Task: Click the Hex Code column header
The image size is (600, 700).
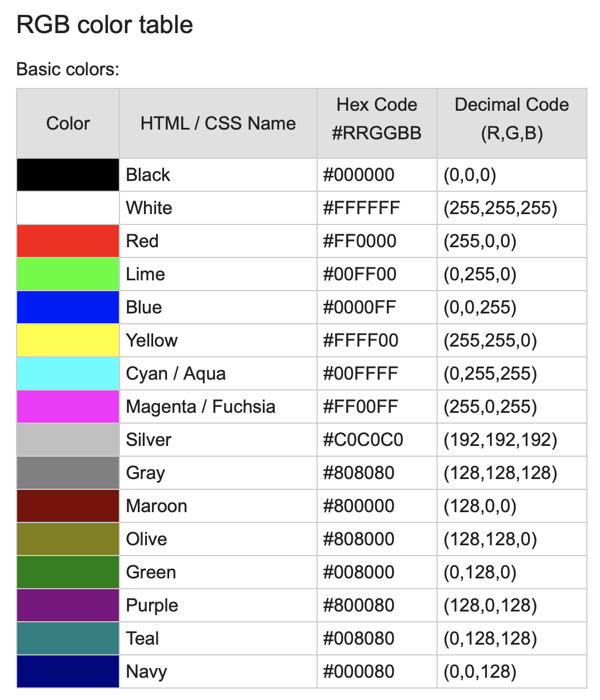Action: [x=377, y=119]
